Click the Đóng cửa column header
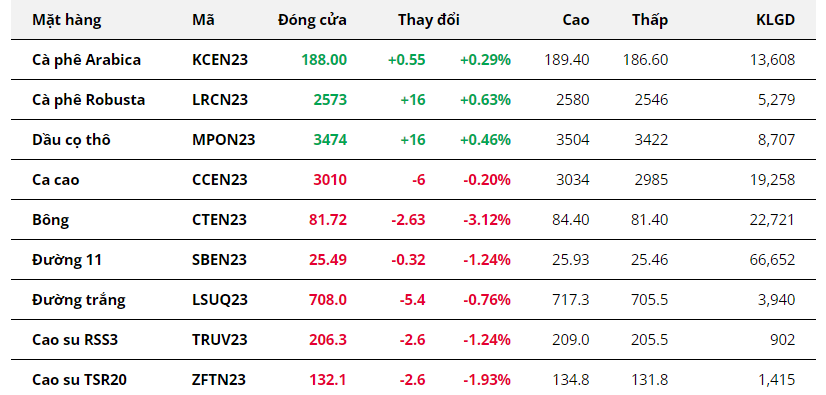This screenshot has height=395, width=826. tap(312, 20)
